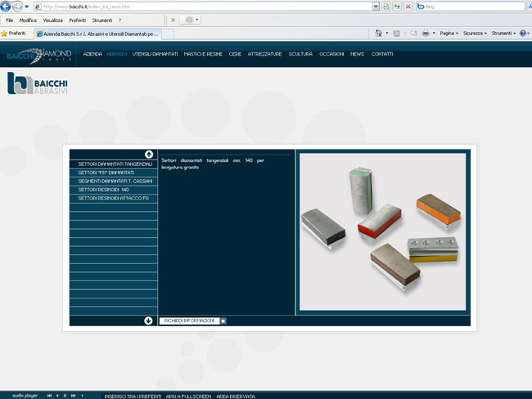This screenshot has height=399, width=532.
Task: Open the SCULTURA section
Action: pyautogui.click(x=300, y=54)
